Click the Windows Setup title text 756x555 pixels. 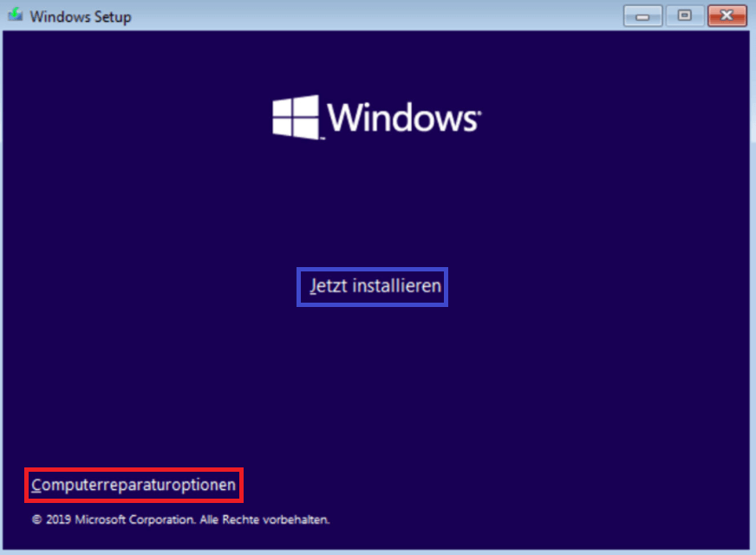[81, 16]
